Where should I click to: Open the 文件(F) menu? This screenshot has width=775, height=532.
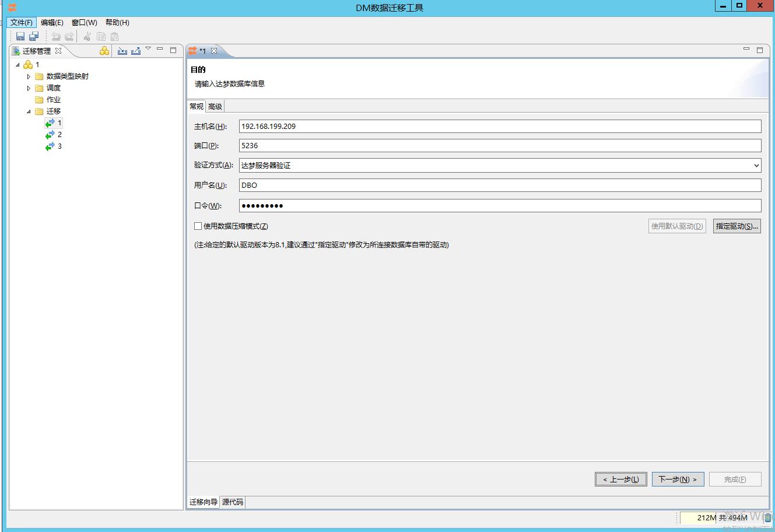tap(22, 22)
